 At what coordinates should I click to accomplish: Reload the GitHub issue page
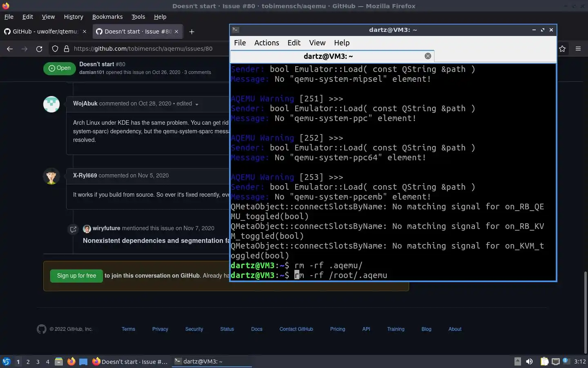pyautogui.click(x=39, y=49)
